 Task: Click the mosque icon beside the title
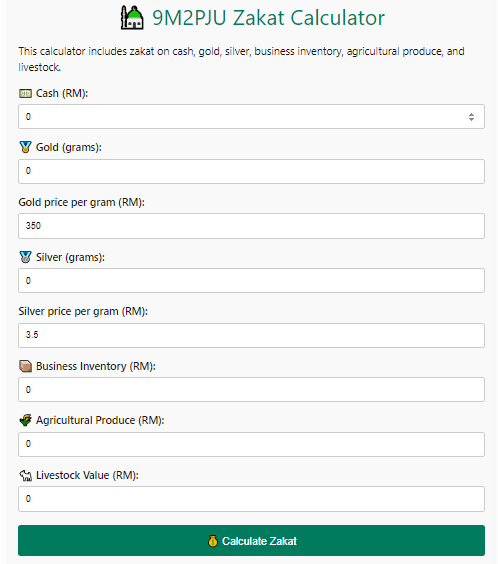click(x=132, y=18)
